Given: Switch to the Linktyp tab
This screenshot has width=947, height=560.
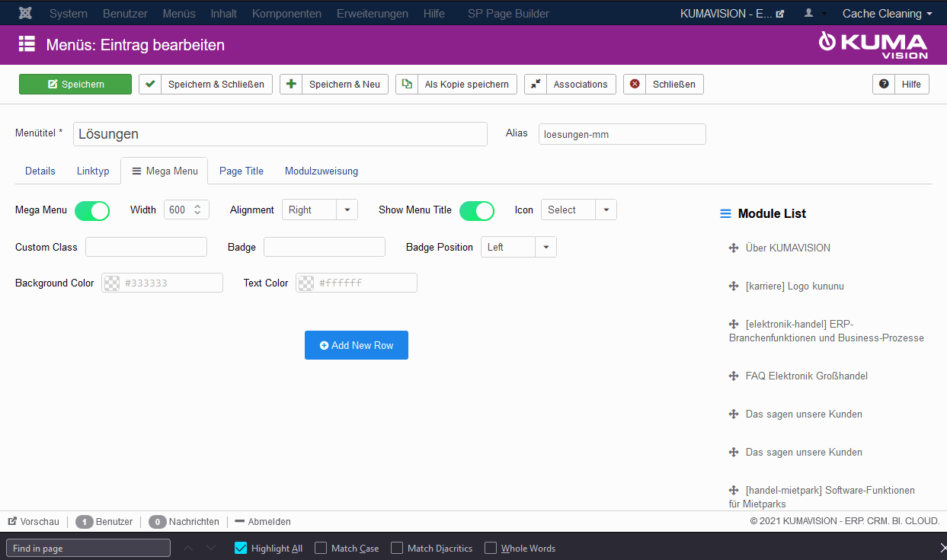Looking at the screenshot, I should coord(93,171).
